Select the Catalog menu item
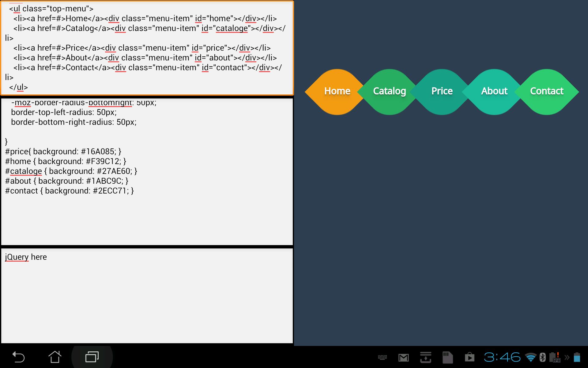The height and width of the screenshot is (368, 588). [390, 91]
